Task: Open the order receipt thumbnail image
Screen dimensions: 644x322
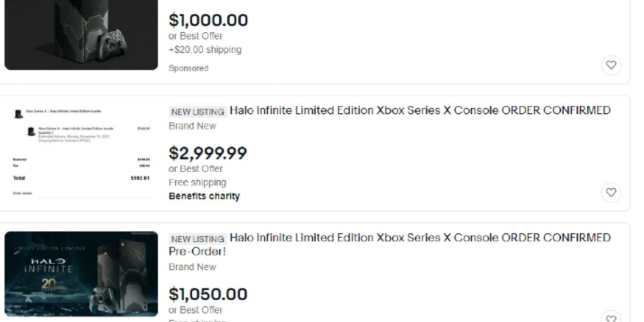Action: (x=81, y=153)
